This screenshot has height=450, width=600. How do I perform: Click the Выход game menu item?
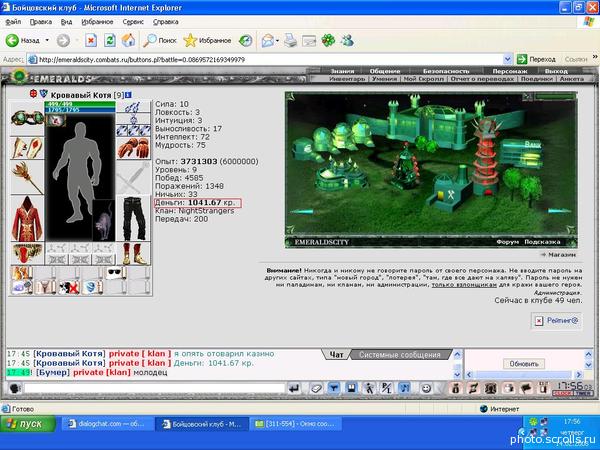pos(556,71)
